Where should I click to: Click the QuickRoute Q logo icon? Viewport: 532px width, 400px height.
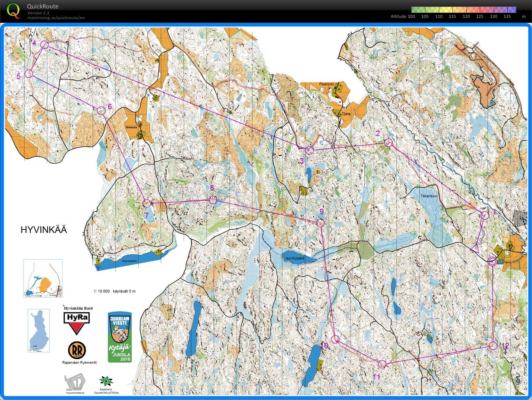point(13,10)
